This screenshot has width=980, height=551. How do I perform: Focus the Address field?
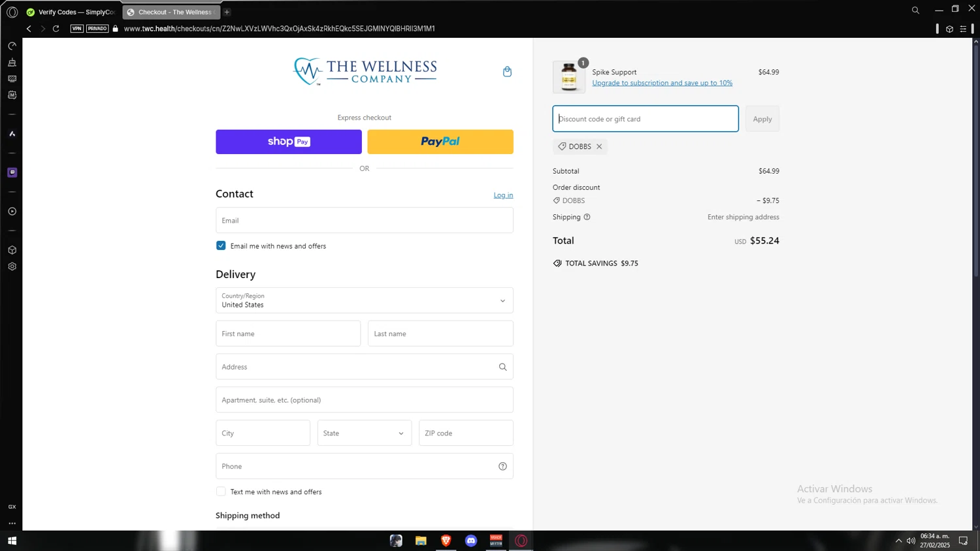click(365, 367)
